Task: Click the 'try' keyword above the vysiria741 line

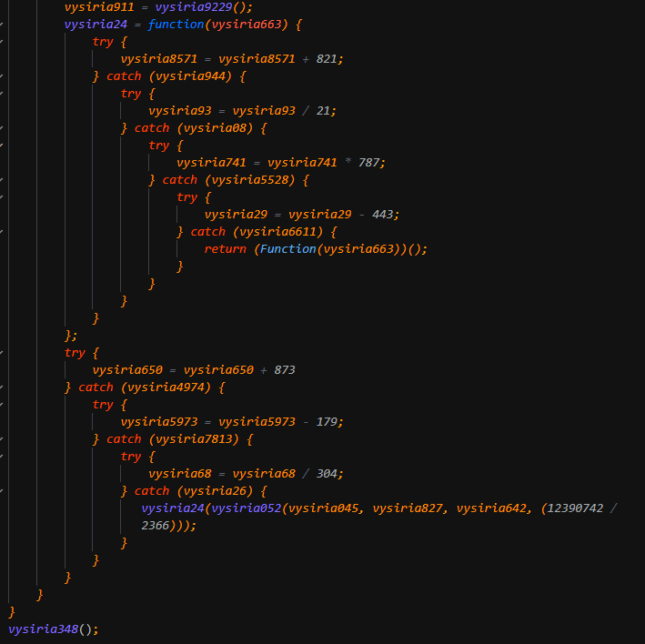Action: pyautogui.click(x=159, y=146)
